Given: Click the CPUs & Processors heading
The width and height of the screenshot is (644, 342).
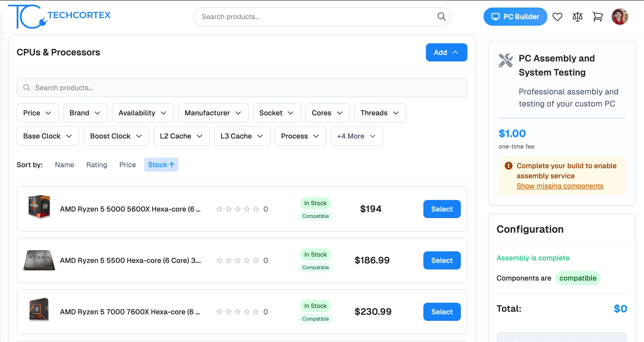Looking at the screenshot, I should tap(58, 52).
